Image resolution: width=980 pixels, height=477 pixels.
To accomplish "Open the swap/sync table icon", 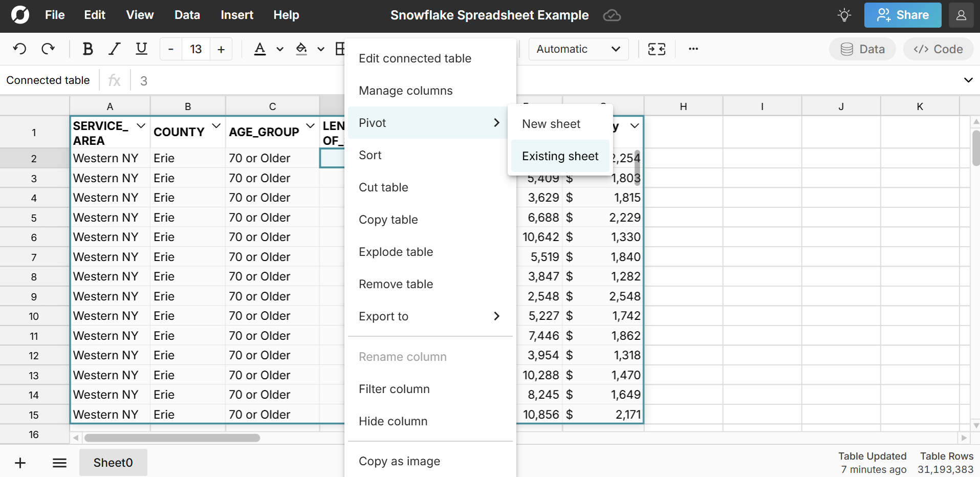I will [x=657, y=49].
